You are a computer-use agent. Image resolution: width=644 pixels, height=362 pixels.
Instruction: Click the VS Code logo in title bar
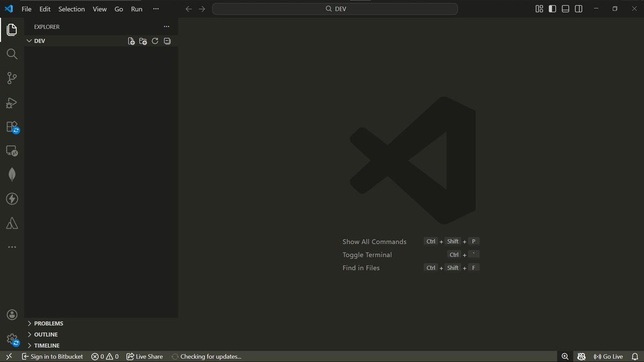(9, 9)
